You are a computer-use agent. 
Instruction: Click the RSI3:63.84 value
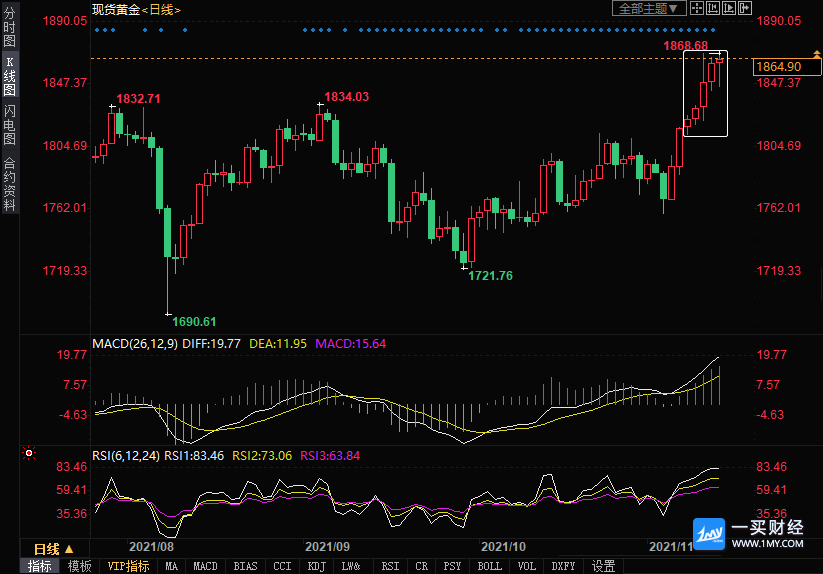[x=330, y=455]
